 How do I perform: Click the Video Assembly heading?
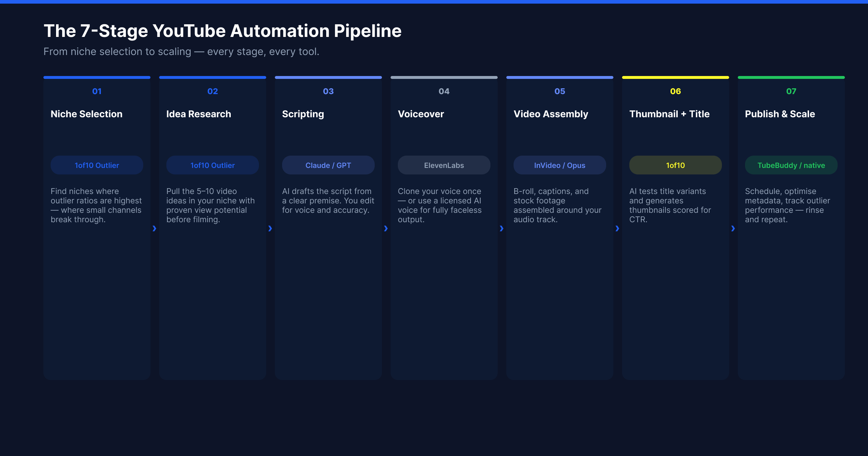[551, 114]
